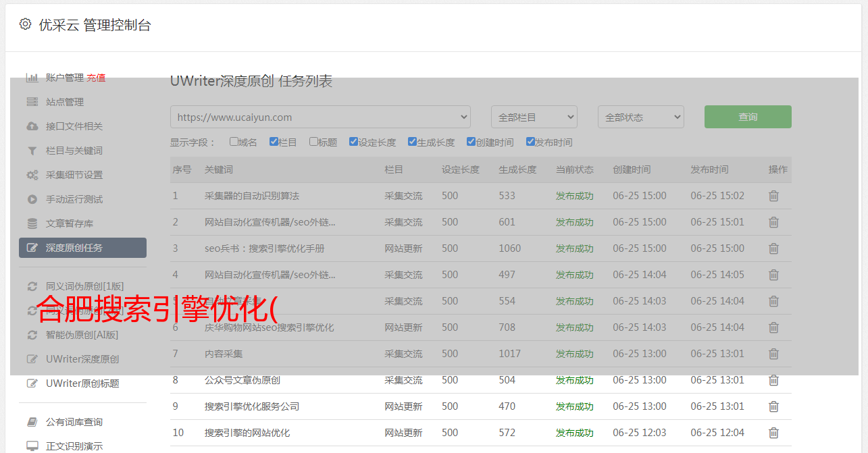Delete row 1 using its trash icon
868x453 pixels.
click(x=773, y=196)
